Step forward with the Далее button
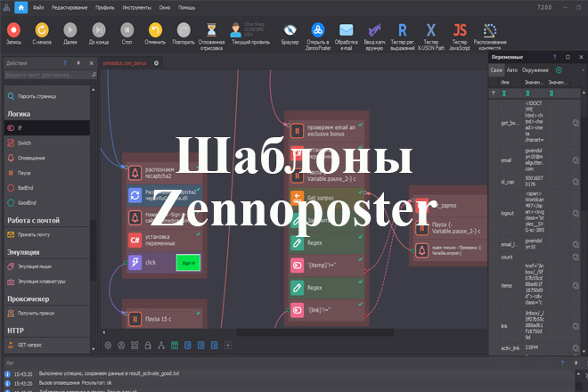This screenshot has height=392, width=588. coord(70,33)
